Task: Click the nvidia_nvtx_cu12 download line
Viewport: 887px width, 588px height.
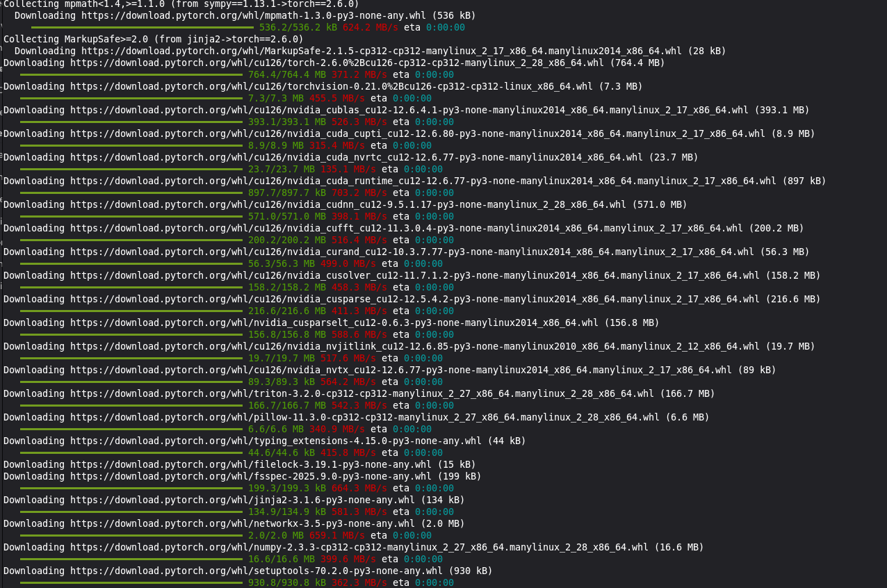Action: [x=390, y=370]
